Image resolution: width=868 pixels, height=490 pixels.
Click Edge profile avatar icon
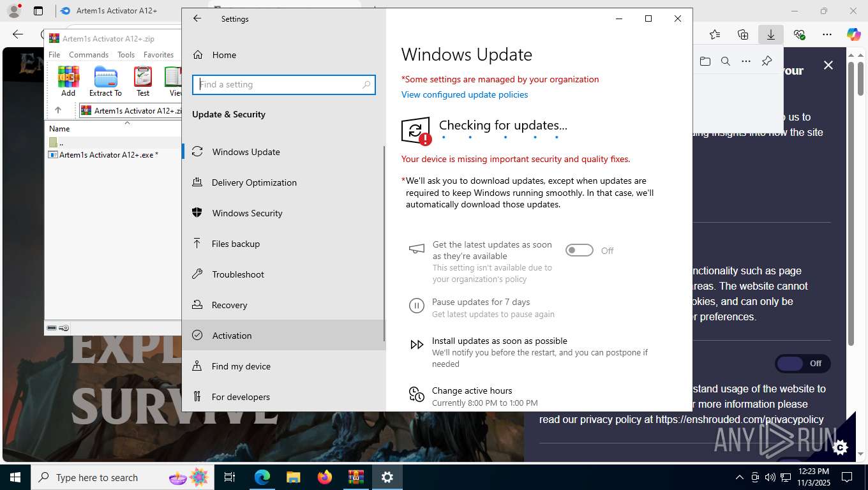tap(14, 11)
